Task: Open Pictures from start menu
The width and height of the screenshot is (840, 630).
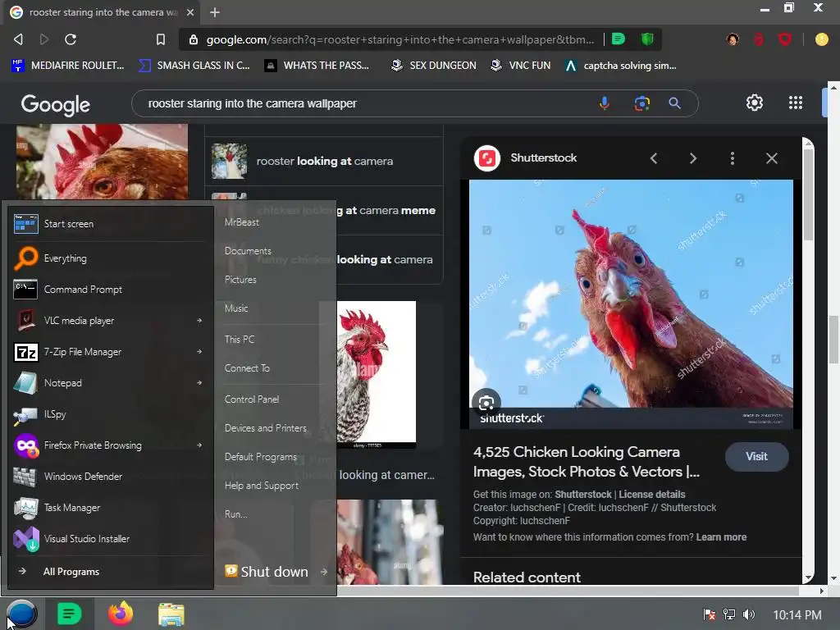Action: 240,280
